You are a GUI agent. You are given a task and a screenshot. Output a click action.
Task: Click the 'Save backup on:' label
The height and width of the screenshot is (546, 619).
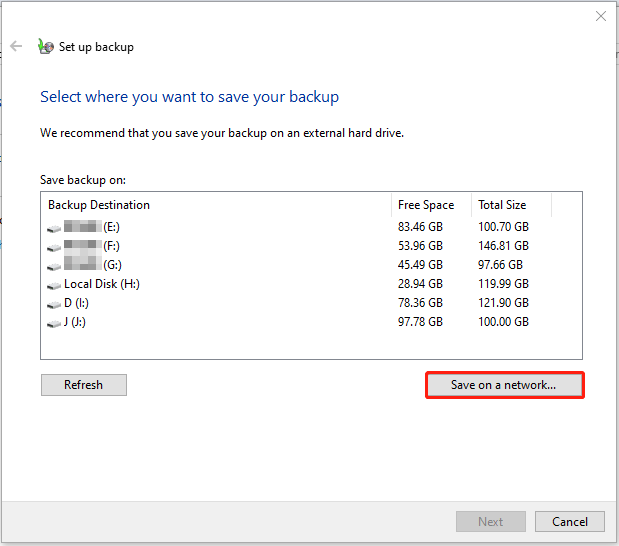(x=83, y=180)
